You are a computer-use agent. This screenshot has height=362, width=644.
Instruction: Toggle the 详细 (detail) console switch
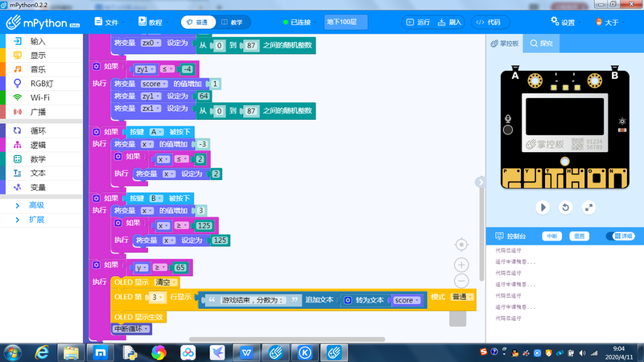click(618, 236)
